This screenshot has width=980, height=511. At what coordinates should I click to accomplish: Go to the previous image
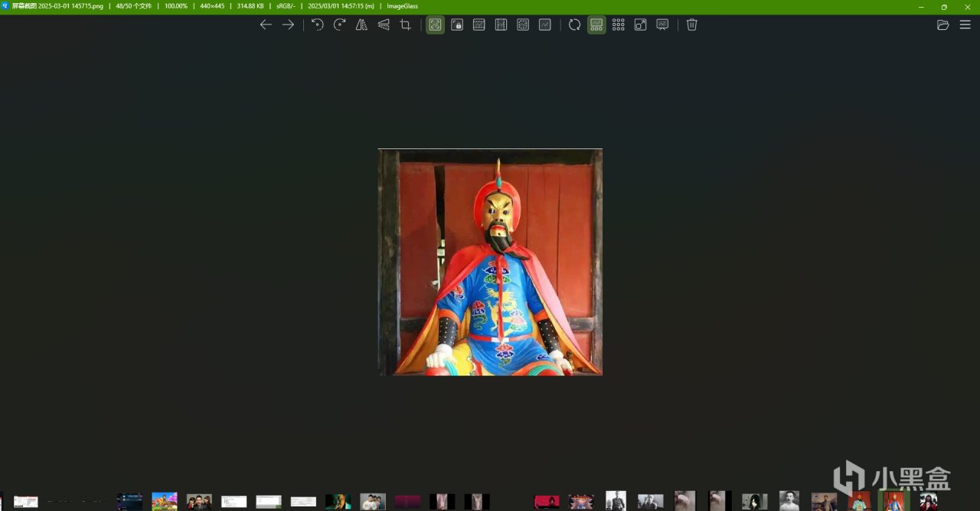[266, 24]
